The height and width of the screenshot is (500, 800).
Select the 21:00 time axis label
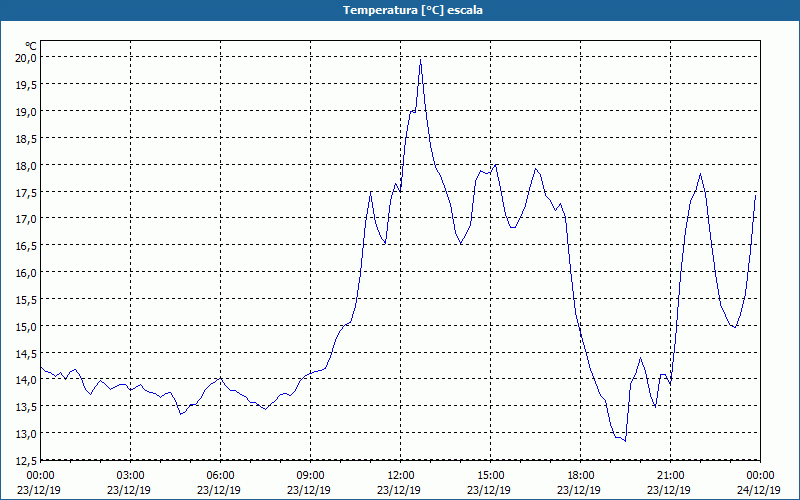click(671, 476)
